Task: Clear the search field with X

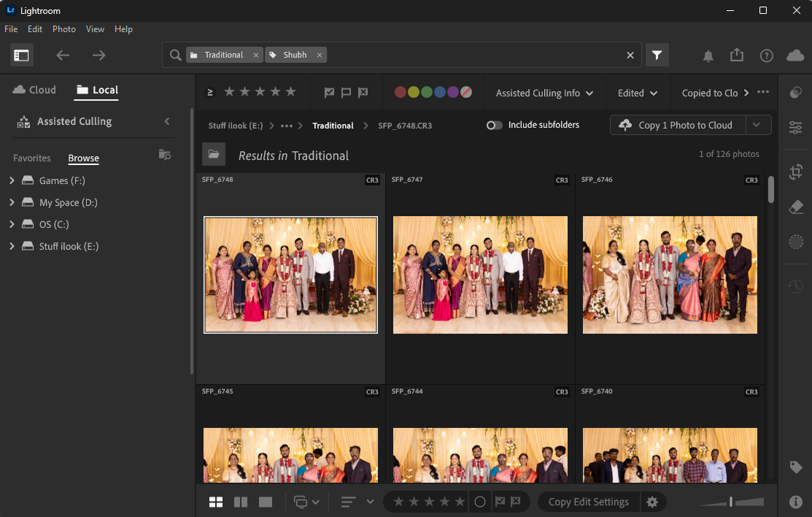Action: coord(630,55)
